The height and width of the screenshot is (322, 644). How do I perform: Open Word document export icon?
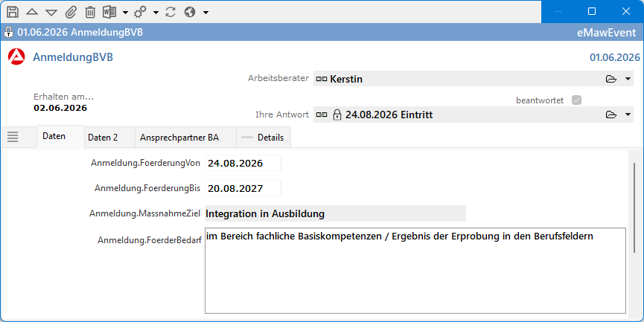click(x=109, y=12)
